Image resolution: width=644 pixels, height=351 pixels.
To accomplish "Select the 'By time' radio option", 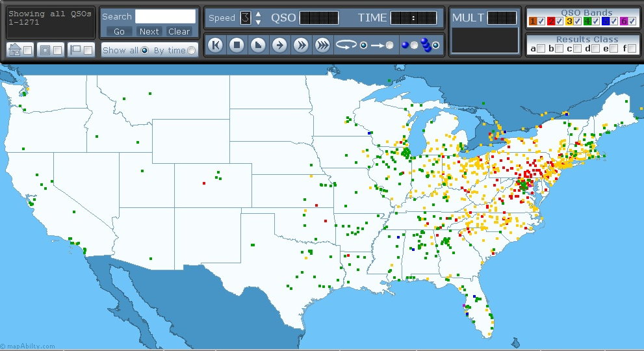I will click(x=192, y=51).
